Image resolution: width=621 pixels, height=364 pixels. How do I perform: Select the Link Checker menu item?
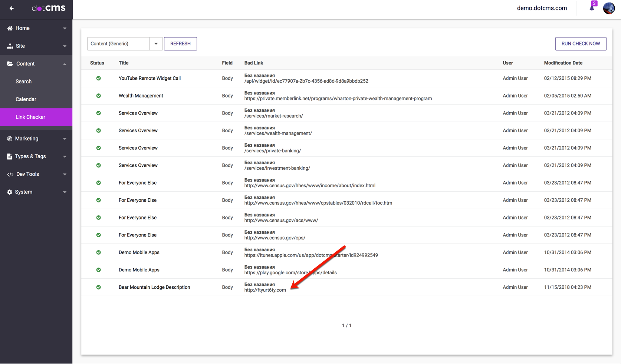(30, 117)
